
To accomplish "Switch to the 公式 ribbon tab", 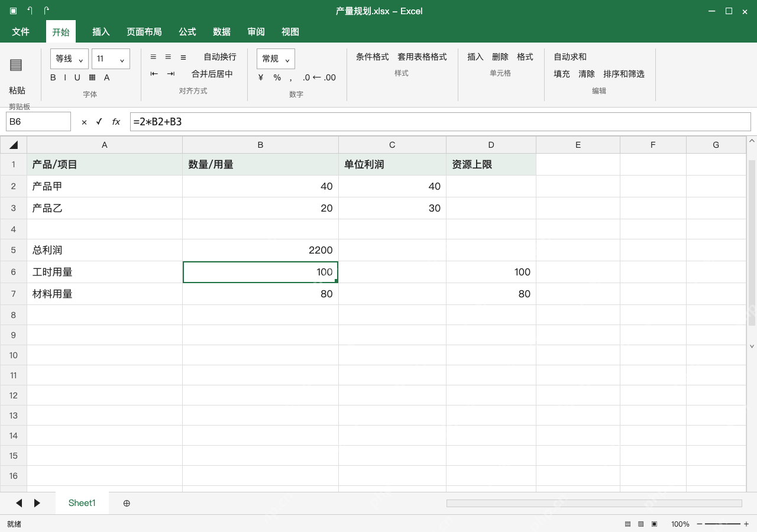I will [x=187, y=32].
